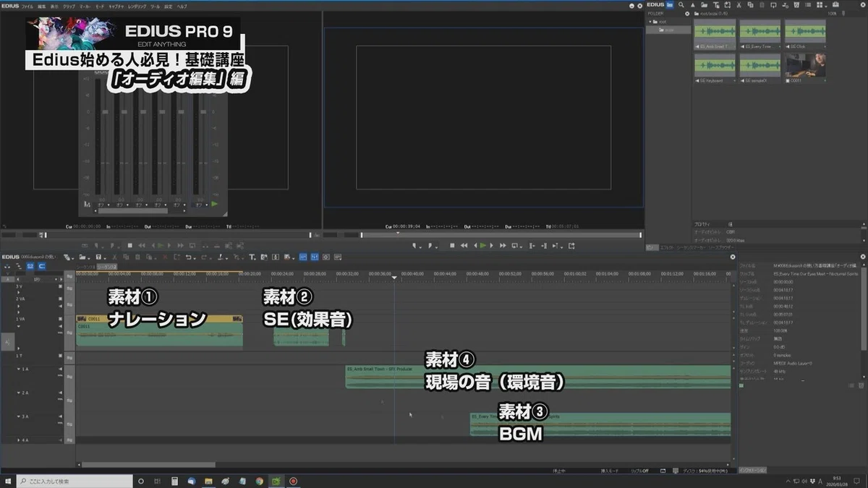Switch to the シーケンス1 timeline tab
Screen dimensions: 868x488
[x=85, y=267]
